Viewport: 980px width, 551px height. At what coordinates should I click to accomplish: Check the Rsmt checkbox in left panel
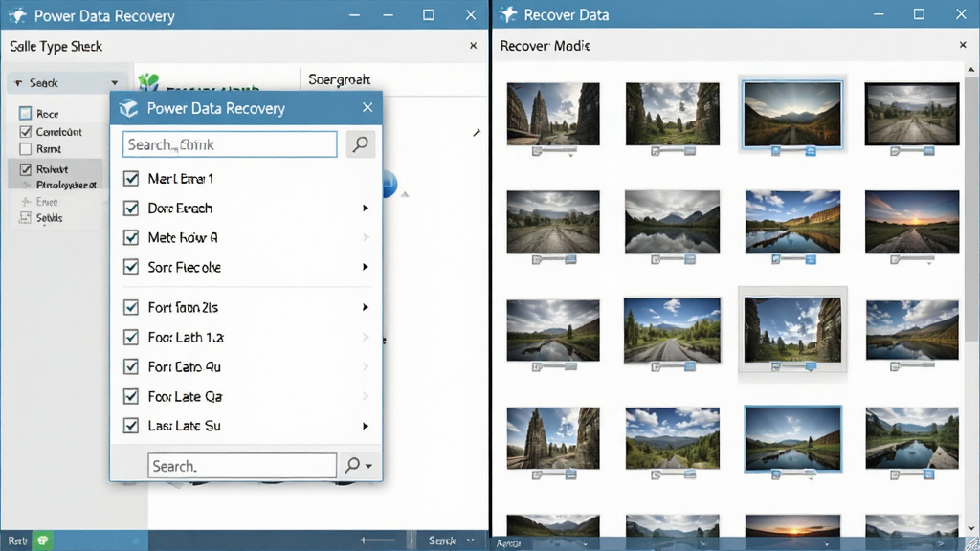[25, 148]
